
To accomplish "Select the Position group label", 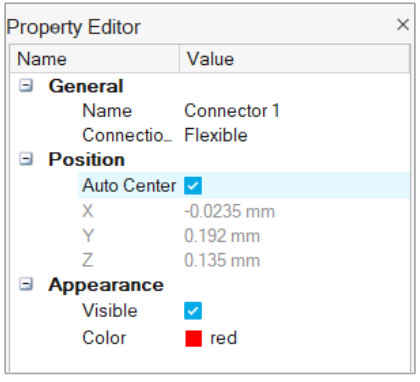I will tap(87, 159).
